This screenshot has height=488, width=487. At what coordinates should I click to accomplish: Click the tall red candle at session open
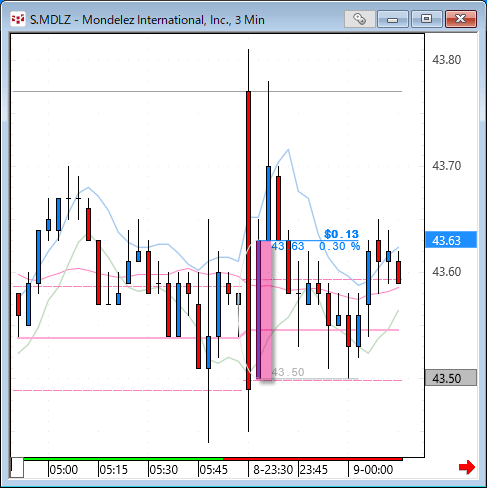pyautogui.click(x=248, y=240)
